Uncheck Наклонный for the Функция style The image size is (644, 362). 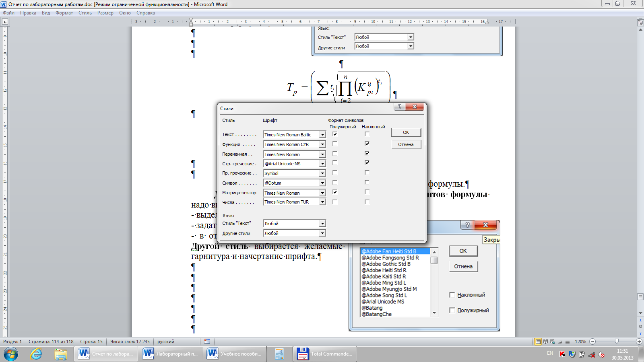pos(367,144)
